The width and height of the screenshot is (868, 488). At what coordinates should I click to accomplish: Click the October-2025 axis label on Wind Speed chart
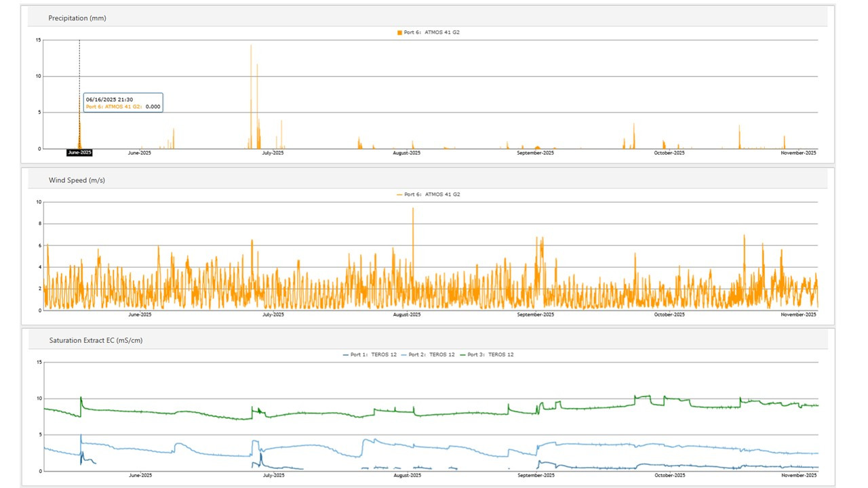tap(669, 314)
